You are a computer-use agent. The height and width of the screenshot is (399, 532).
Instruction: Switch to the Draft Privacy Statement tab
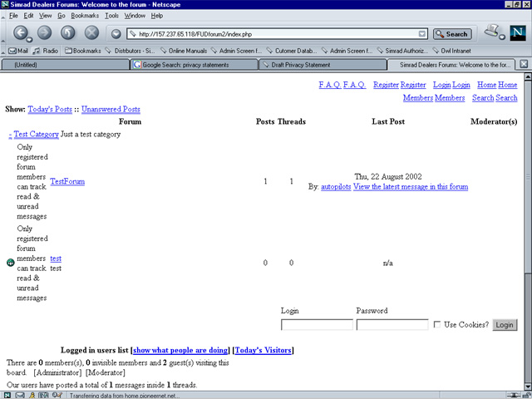coord(323,65)
